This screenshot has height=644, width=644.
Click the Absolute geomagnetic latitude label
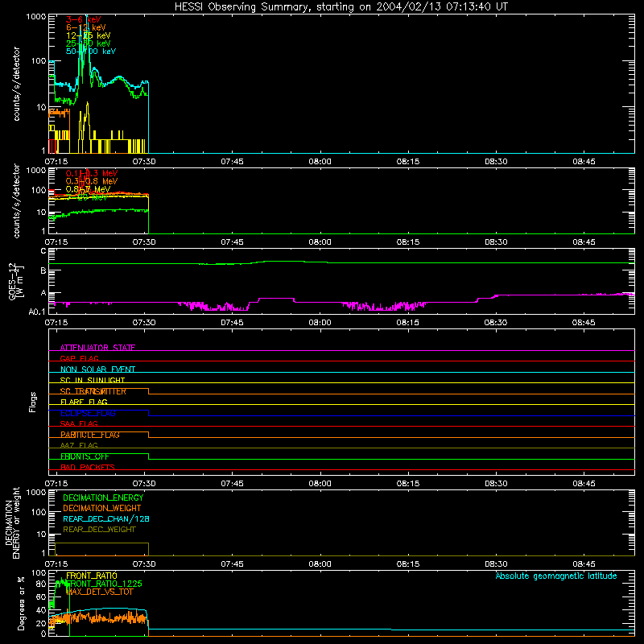click(x=556, y=576)
